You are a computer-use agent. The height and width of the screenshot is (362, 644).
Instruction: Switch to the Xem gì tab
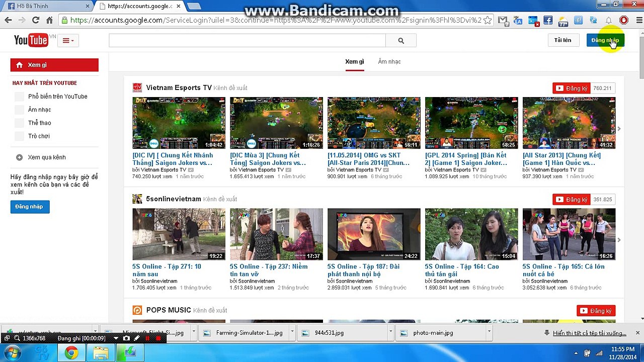[x=354, y=61]
